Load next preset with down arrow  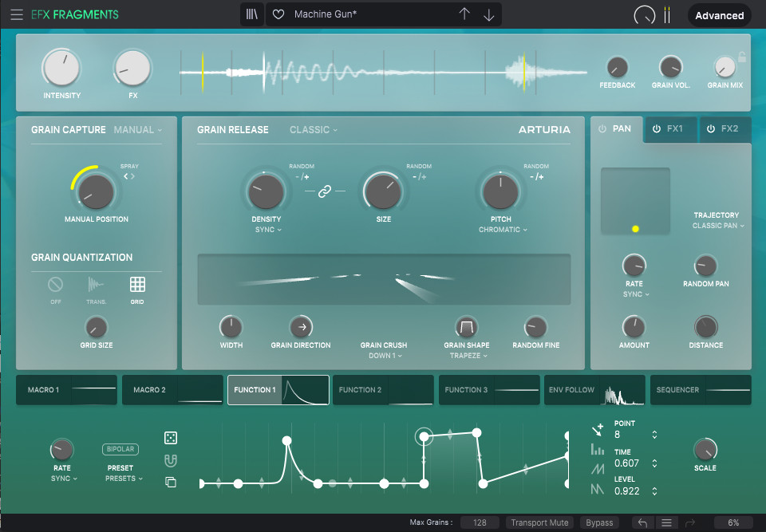pos(488,15)
